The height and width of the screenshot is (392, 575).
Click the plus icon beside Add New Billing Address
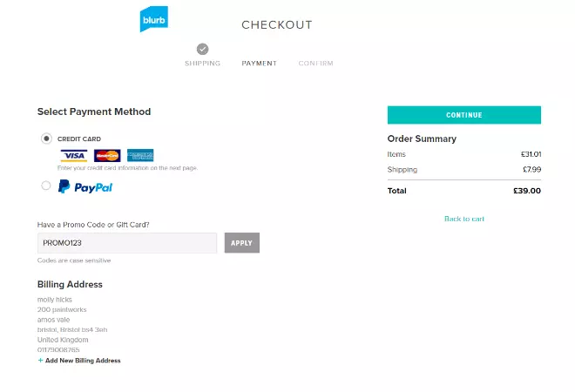[x=40, y=361]
